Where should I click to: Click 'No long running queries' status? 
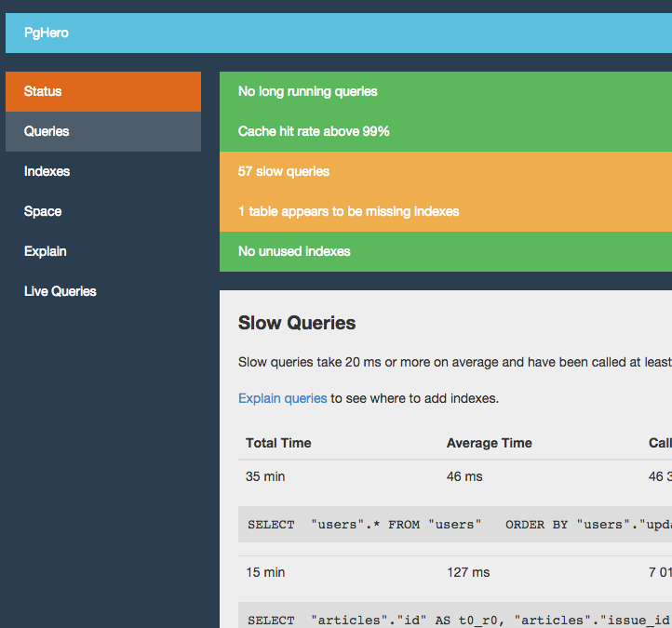[x=446, y=92]
